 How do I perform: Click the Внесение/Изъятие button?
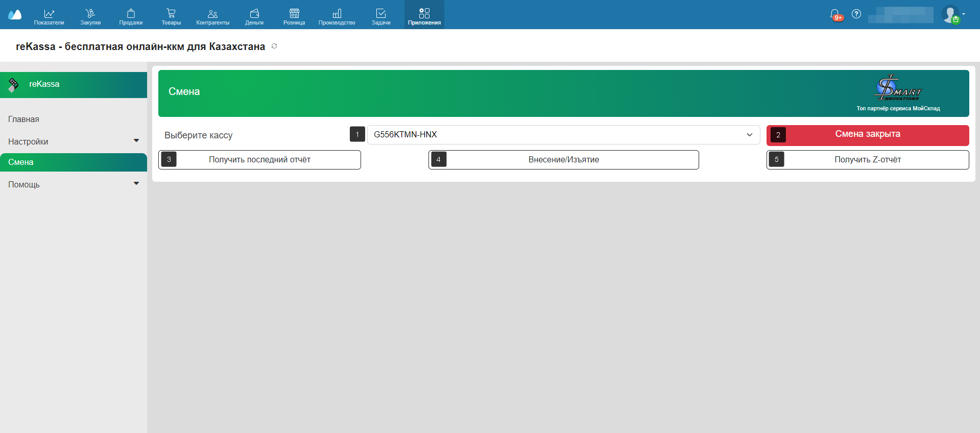coord(563,160)
